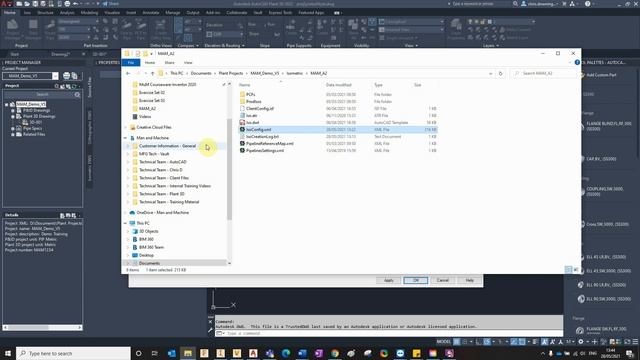Expand the Customer Information - General folder
The image size is (640, 360).
pos(128,146)
